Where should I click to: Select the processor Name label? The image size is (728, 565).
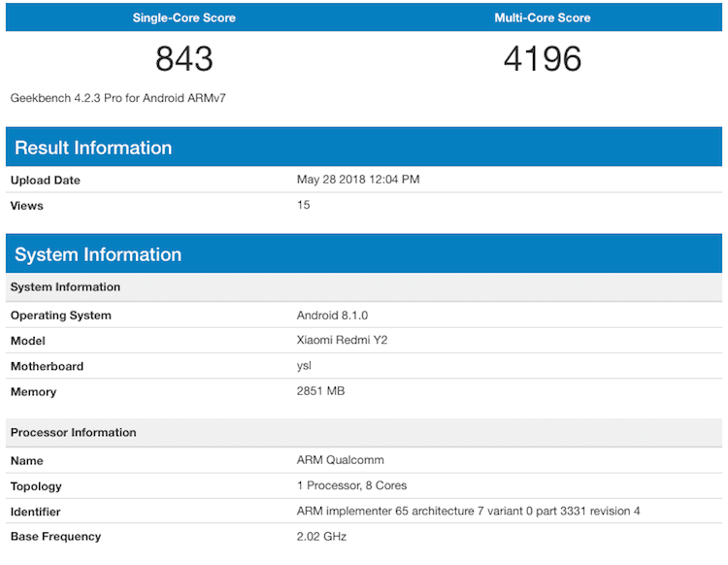pyautogui.click(x=27, y=460)
